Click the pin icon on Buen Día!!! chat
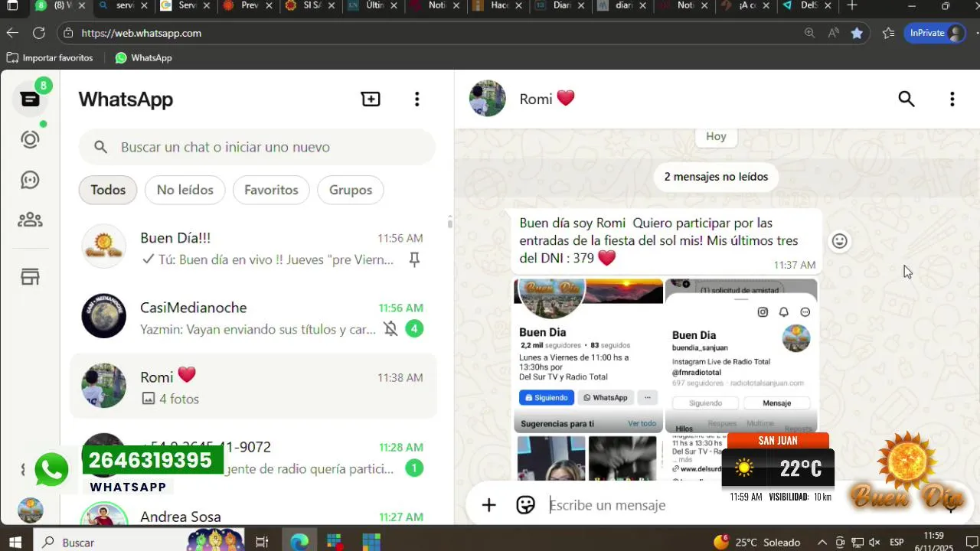The width and height of the screenshot is (980, 551). tap(414, 260)
